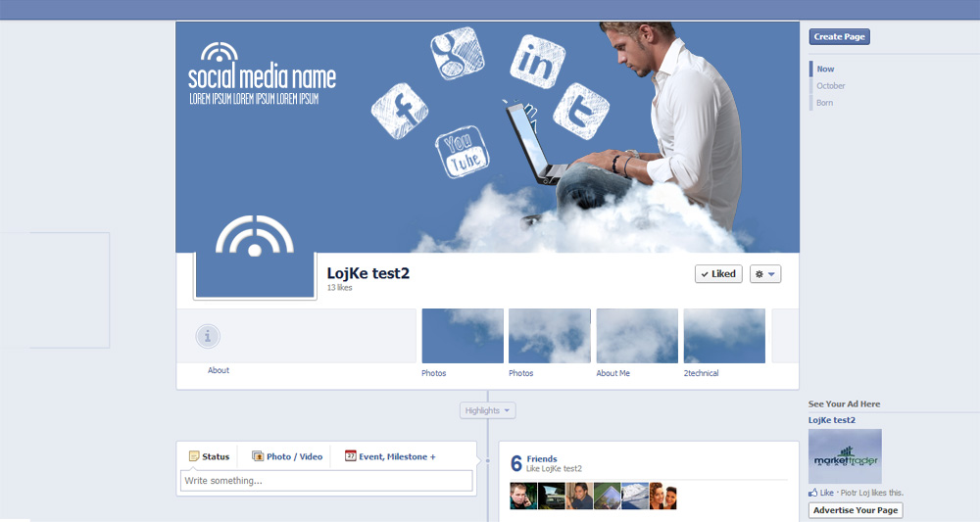This screenshot has height=522, width=980.
Task: Click the Status note icon
Action: pos(194,456)
